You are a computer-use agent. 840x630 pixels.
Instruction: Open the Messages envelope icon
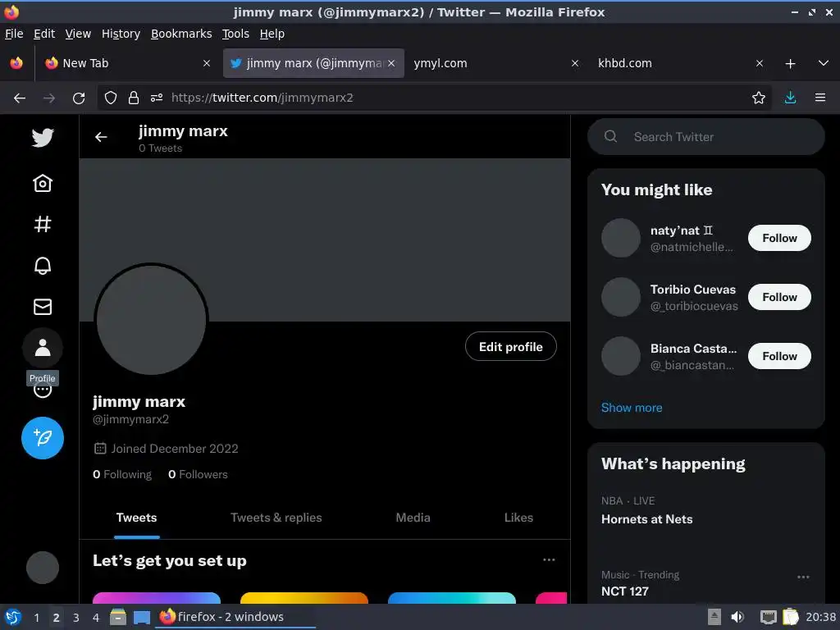(43, 307)
